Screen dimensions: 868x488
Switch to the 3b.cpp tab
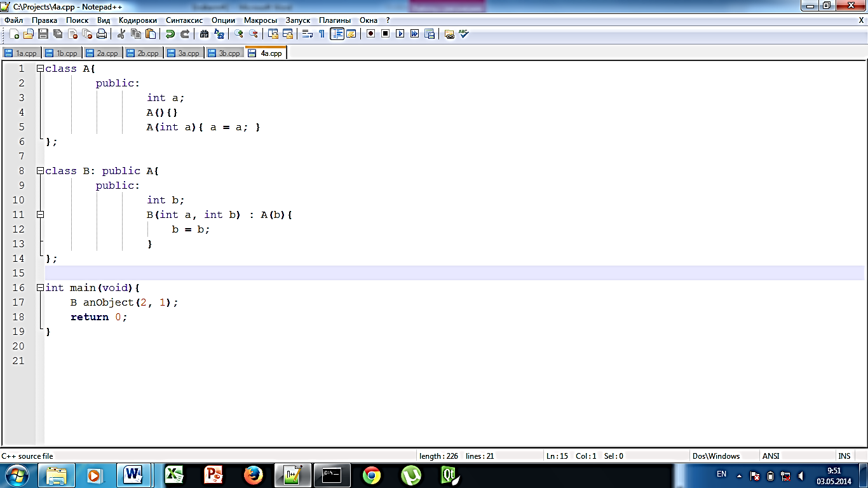[225, 53]
